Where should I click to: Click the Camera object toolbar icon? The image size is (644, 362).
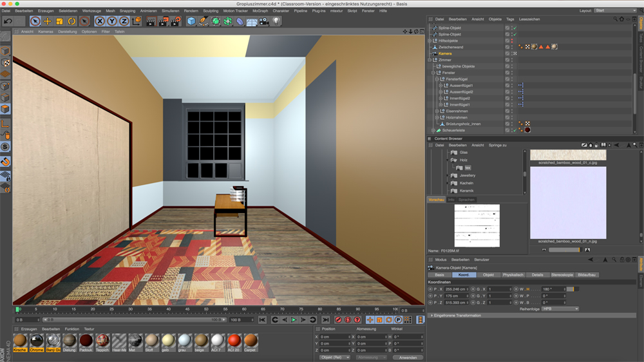click(264, 21)
